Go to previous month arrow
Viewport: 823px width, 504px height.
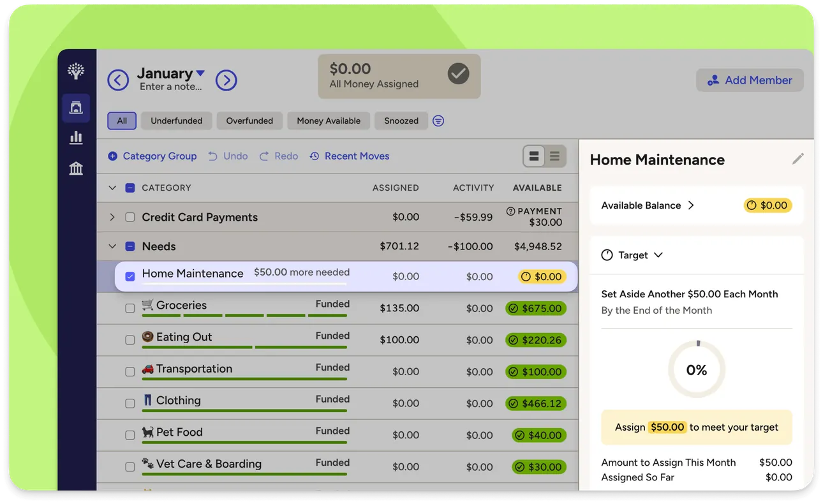(x=118, y=80)
